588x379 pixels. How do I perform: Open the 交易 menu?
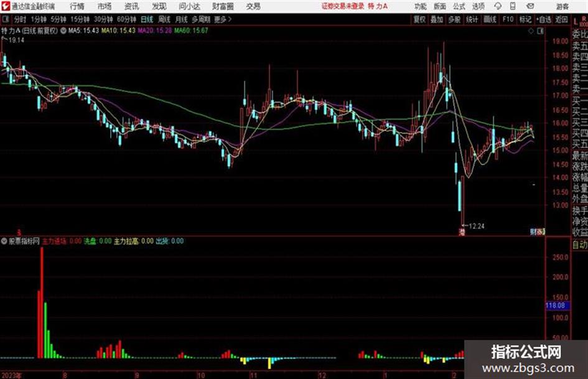[253, 6]
